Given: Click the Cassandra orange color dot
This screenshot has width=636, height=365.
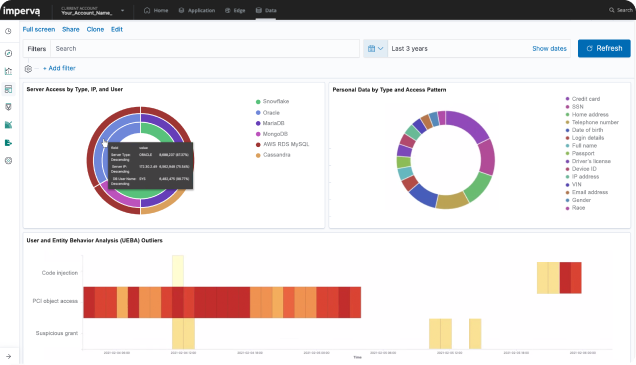Looking at the screenshot, I should tap(258, 155).
